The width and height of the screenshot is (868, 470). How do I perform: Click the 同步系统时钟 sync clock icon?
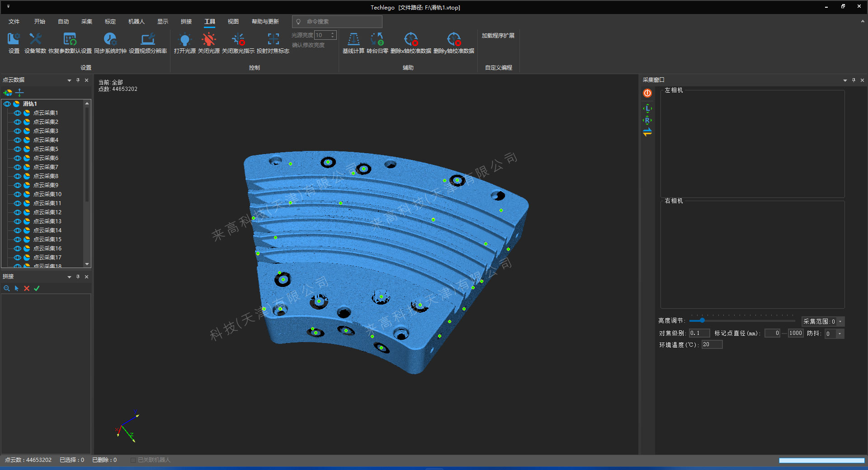110,40
